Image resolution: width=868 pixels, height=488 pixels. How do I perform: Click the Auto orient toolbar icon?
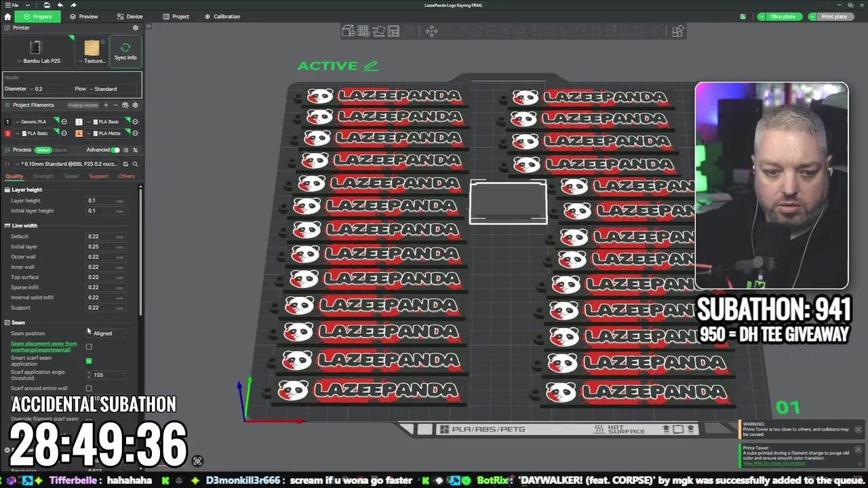tap(378, 31)
